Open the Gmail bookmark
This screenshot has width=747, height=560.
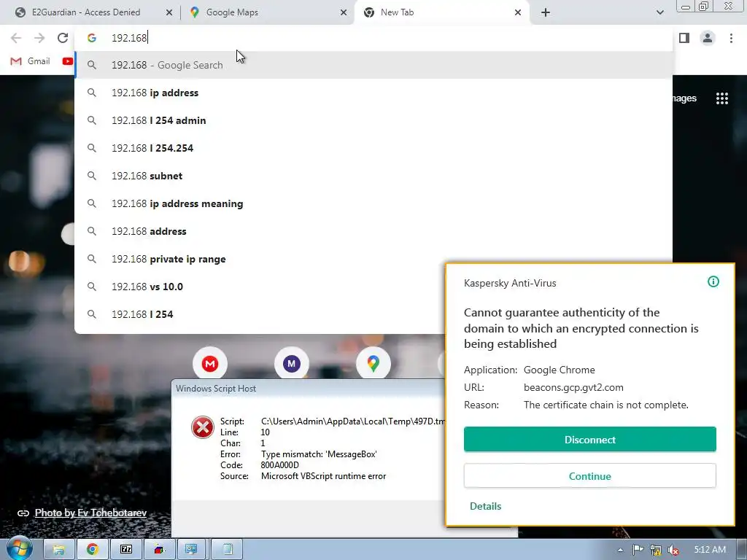click(x=30, y=61)
